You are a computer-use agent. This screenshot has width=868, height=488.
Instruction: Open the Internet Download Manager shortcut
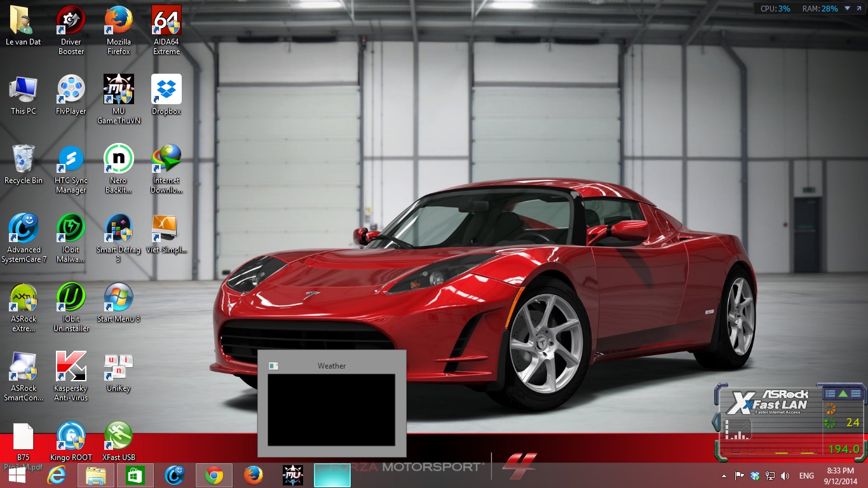166,169
